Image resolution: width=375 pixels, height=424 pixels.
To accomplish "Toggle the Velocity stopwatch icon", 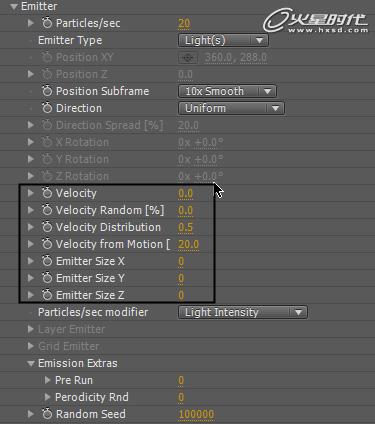I will (47, 193).
